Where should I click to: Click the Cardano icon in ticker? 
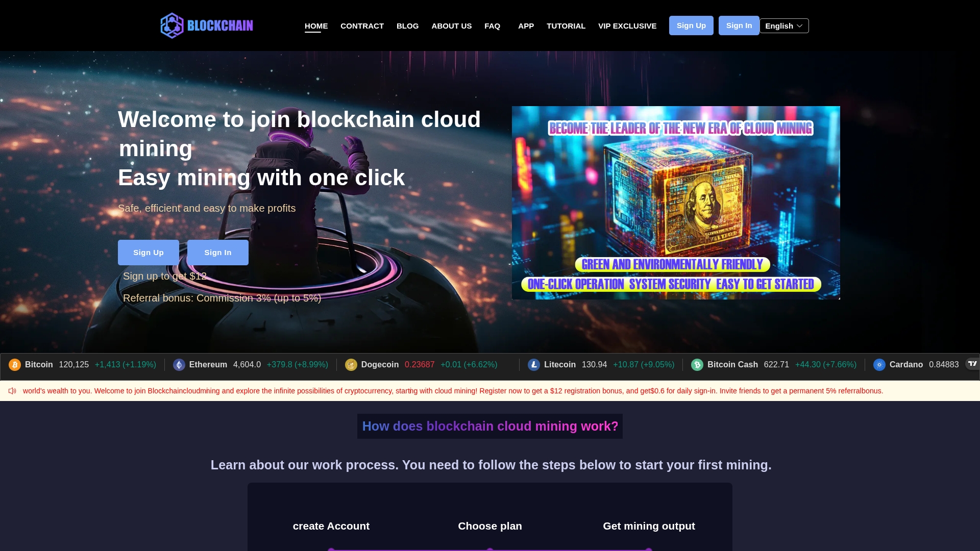879,365
